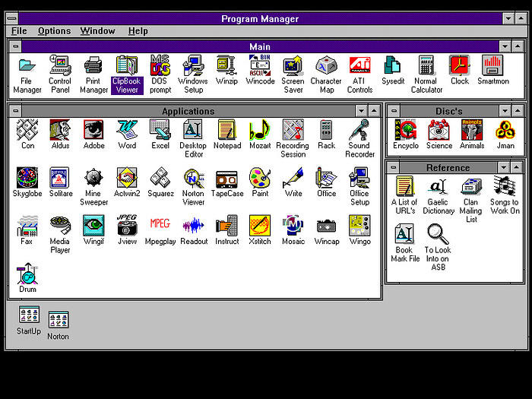Select the Clock icon in Main
Viewport: 532px width, 399px height.
tap(459, 65)
